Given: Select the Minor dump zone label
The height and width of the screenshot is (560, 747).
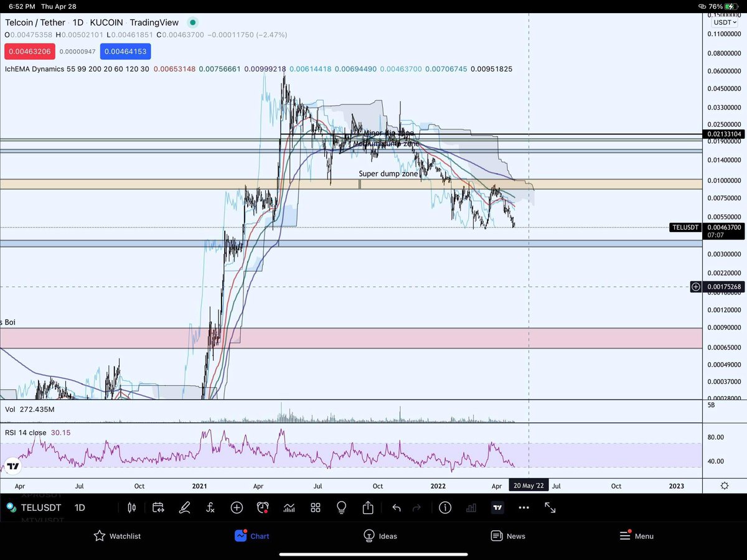Looking at the screenshot, I should point(389,133).
